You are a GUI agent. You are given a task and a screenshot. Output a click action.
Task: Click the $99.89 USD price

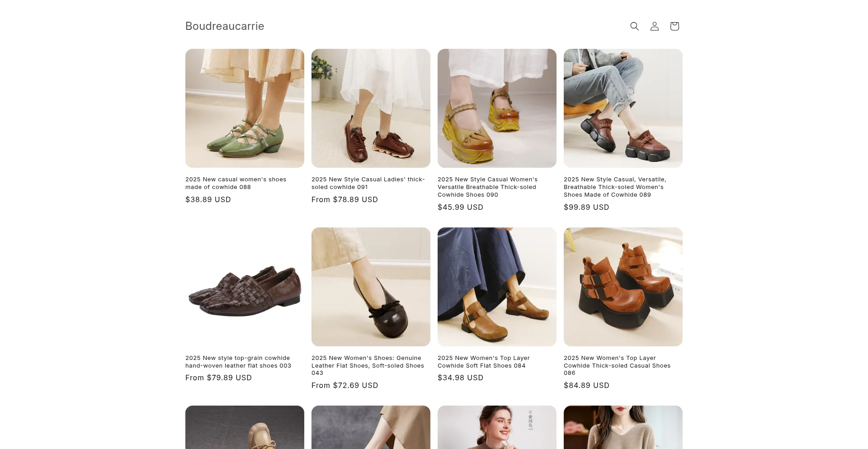pyautogui.click(x=586, y=207)
